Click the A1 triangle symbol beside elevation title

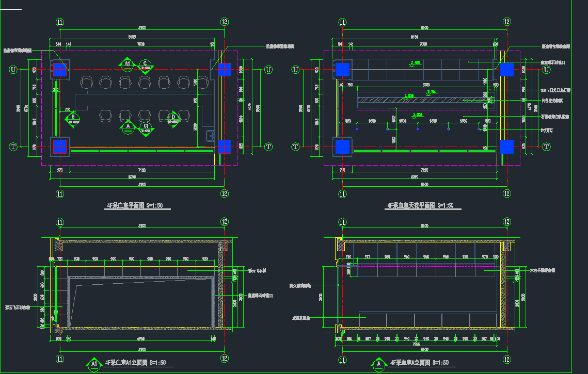[x=94, y=363]
